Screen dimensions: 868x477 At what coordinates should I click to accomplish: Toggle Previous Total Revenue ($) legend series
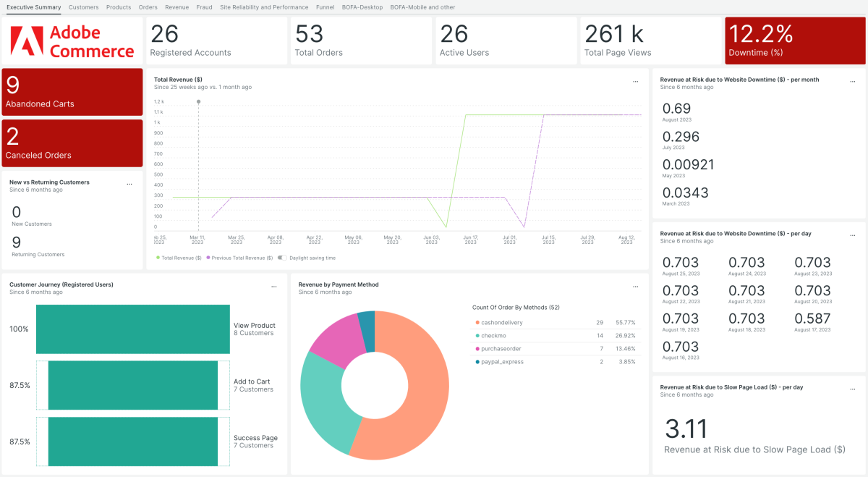(x=240, y=258)
